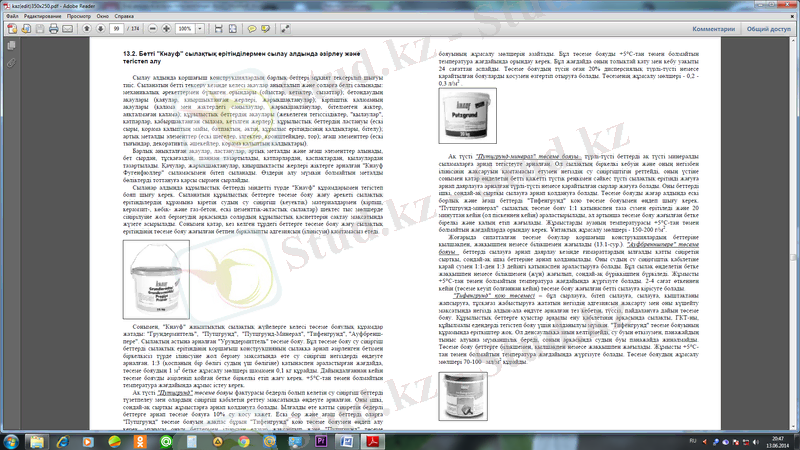Send the file by email with the envelope icon
This screenshot has height=450, width=800.
(67, 29)
